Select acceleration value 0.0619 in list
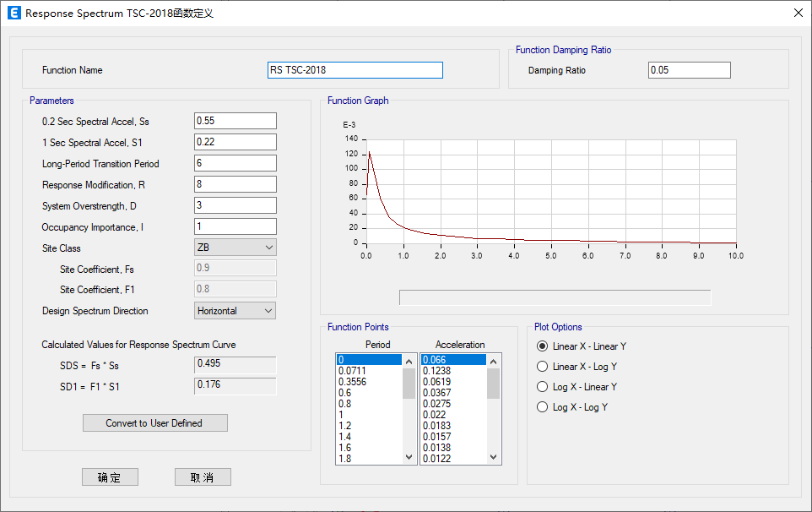812x512 pixels. coord(453,382)
